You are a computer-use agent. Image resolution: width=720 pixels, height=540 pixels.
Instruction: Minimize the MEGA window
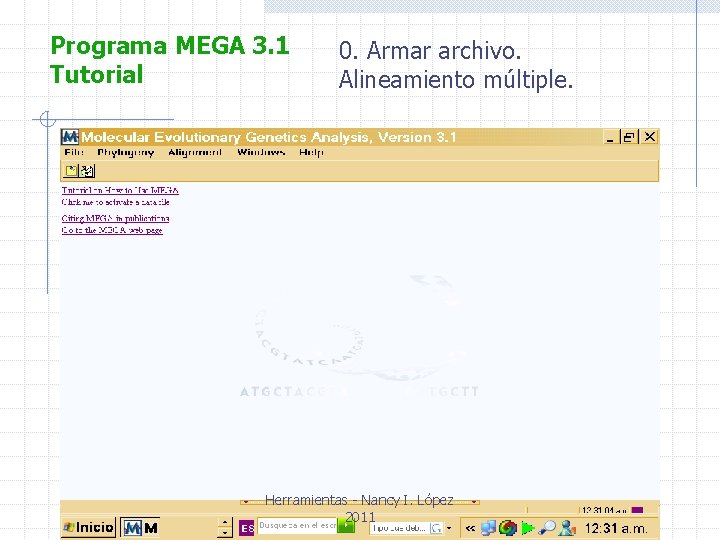(x=610, y=137)
